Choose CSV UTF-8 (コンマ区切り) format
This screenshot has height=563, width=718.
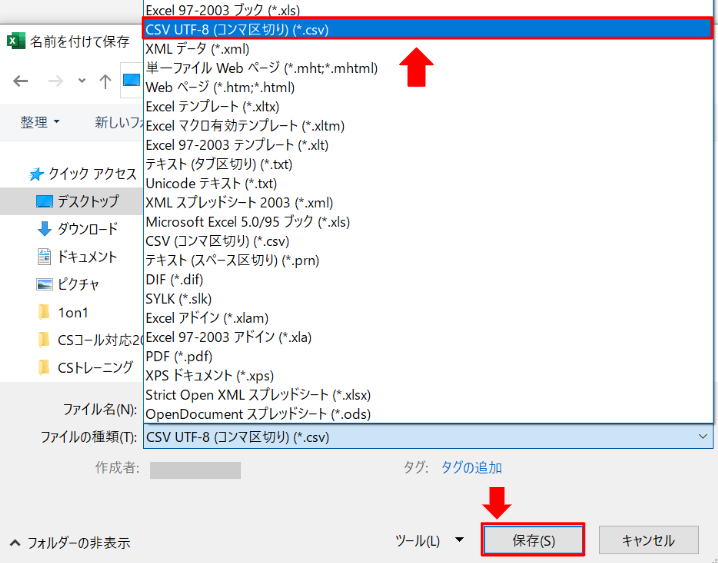pos(428,29)
